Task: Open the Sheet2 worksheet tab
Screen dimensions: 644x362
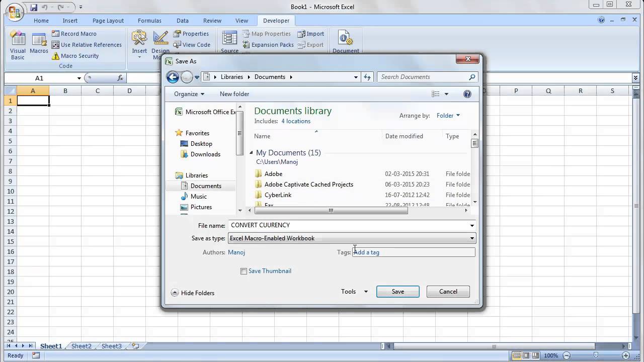Action: coord(82,346)
